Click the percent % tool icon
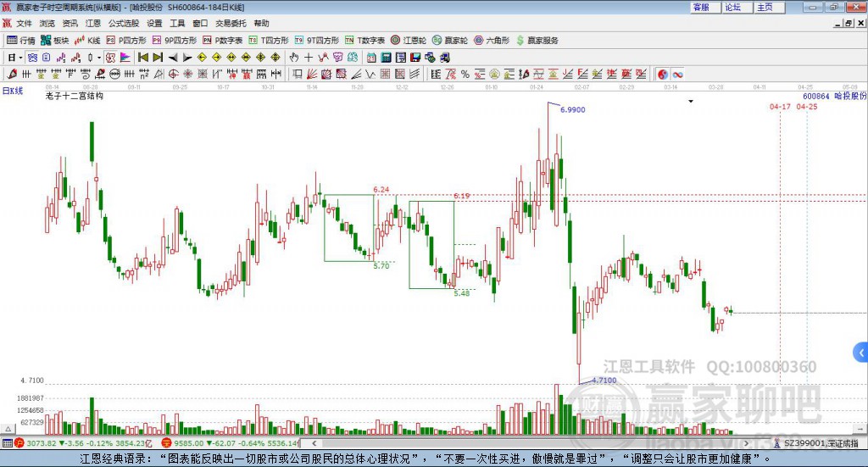Image resolution: width=868 pixels, height=467 pixels. coord(465,74)
